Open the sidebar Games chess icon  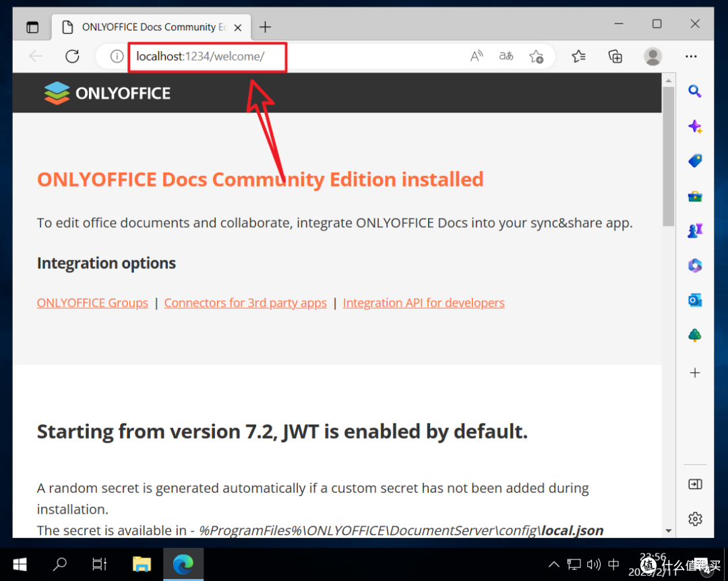click(x=694, y=231)
